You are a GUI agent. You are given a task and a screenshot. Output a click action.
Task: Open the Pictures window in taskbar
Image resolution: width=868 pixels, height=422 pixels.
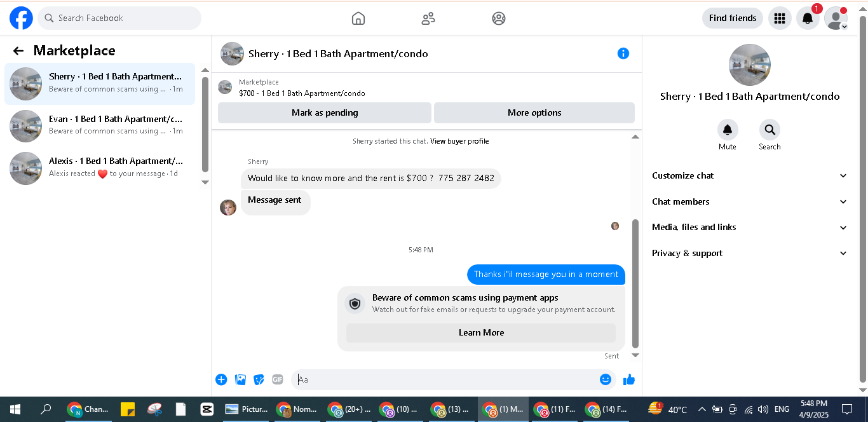coord(247,409)
